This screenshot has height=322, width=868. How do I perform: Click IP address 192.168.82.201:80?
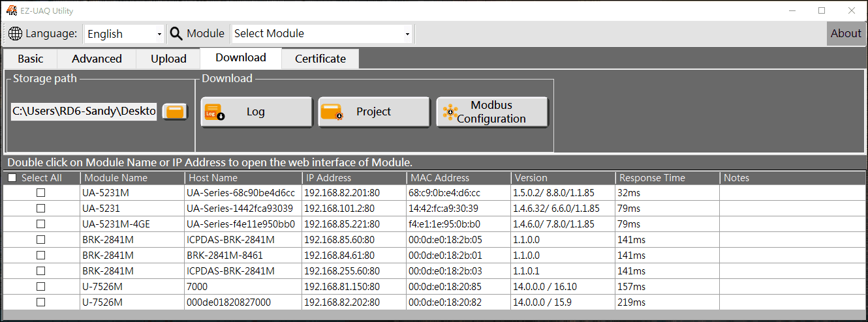coord(342,193)
